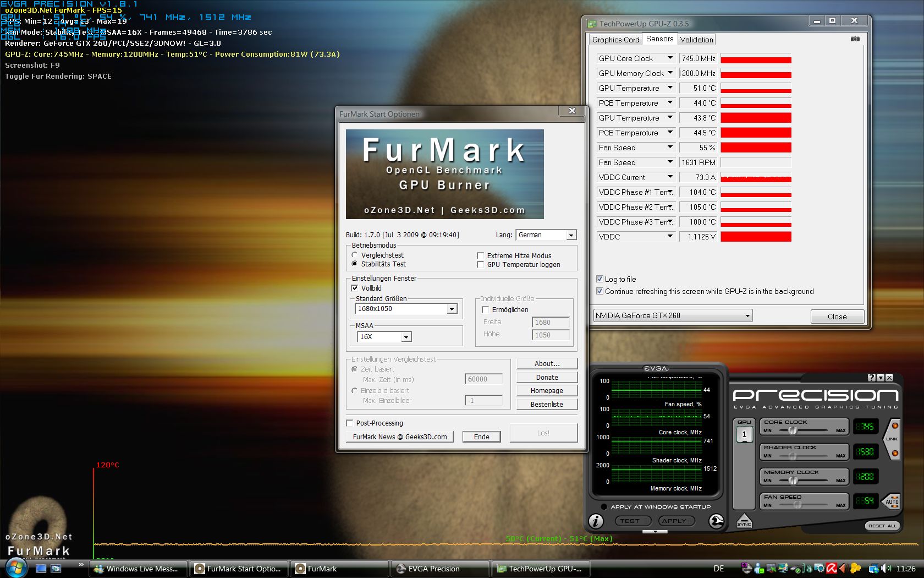This screenshot has width=924, height=578.
Task: Check the Ermöglichen custom size checkbox
Action: coord(485,309)
